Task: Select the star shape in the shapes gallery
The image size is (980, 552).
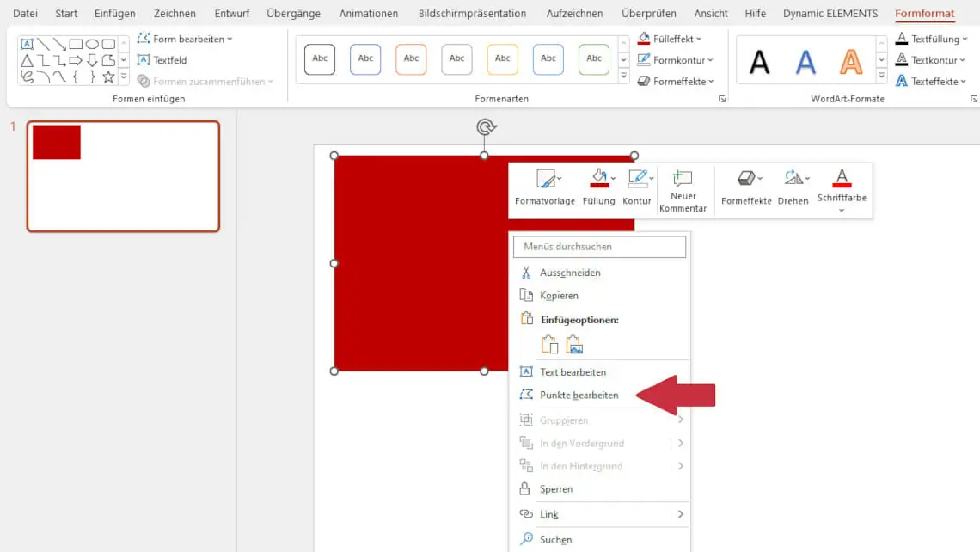Action: (108, 77)
